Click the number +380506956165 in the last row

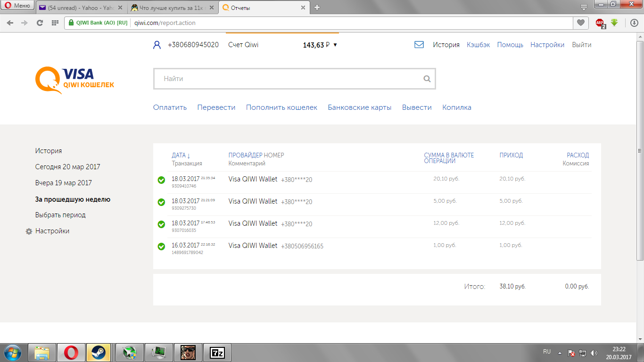coord(302,246)
